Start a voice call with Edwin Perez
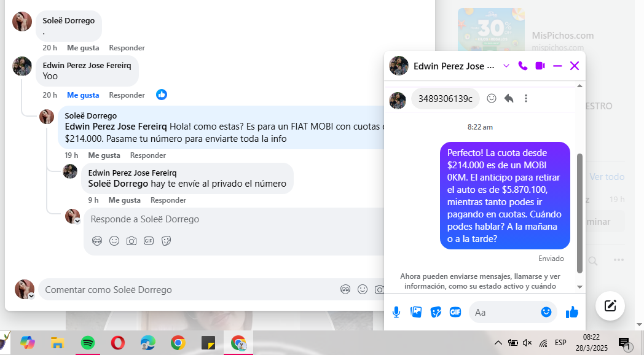Viewport: 644px width, 355px height. [522, 66]
